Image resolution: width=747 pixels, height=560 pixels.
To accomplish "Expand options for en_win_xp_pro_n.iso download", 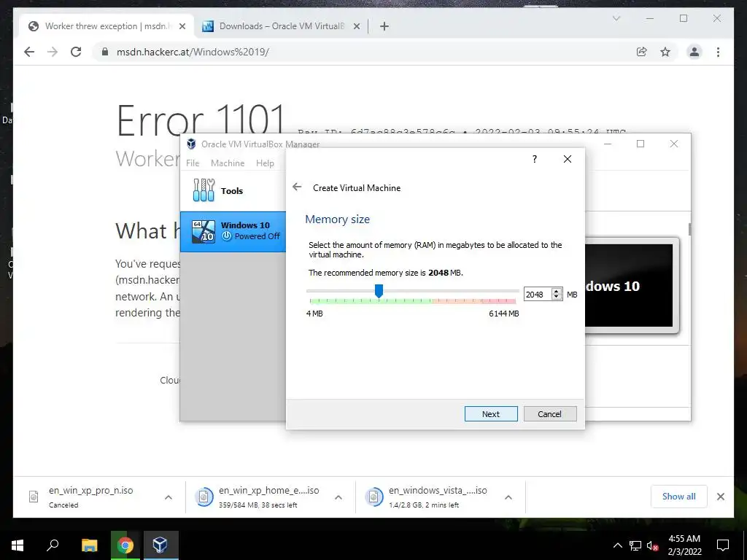I will click(169, 497).
